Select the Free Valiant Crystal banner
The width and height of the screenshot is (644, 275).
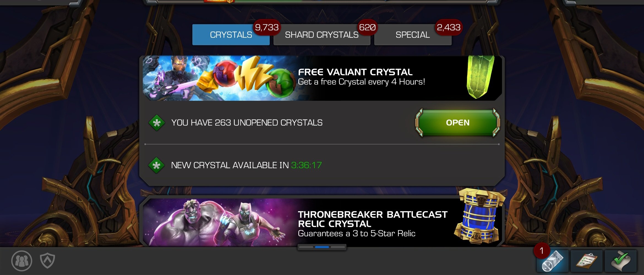(322, 78)
